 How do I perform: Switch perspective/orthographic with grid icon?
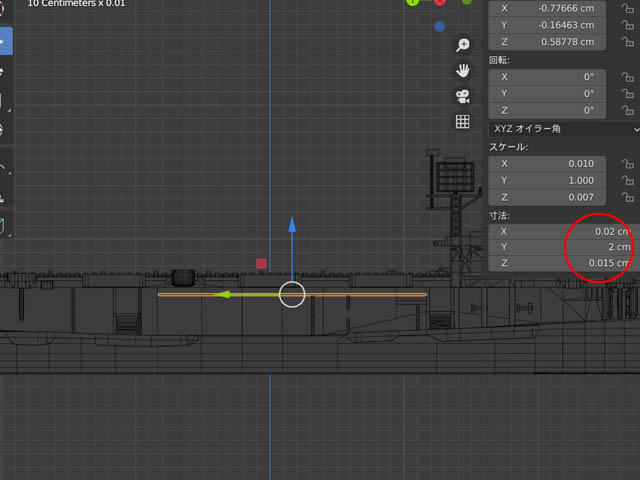pos(462,122)
